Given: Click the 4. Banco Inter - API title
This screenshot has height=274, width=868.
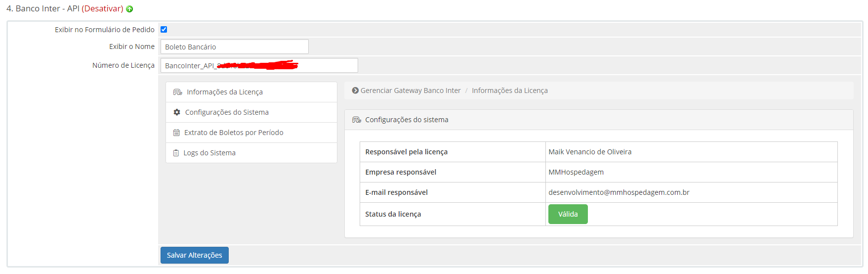Looking at the screenshot, I should click(x=43, y=8).
